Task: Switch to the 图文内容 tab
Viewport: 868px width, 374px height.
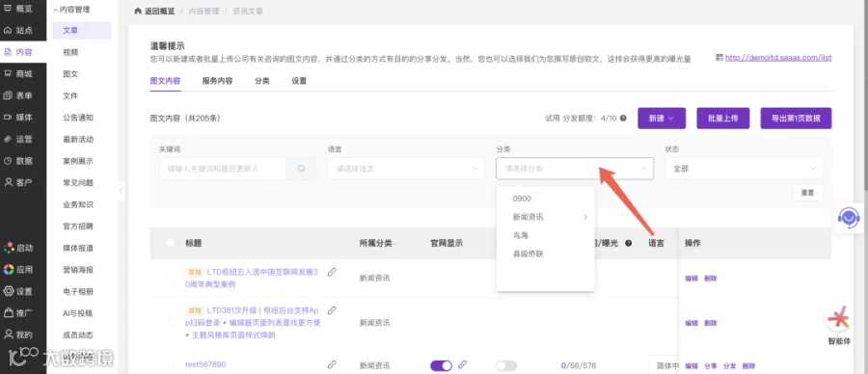Action: (165, 81)
